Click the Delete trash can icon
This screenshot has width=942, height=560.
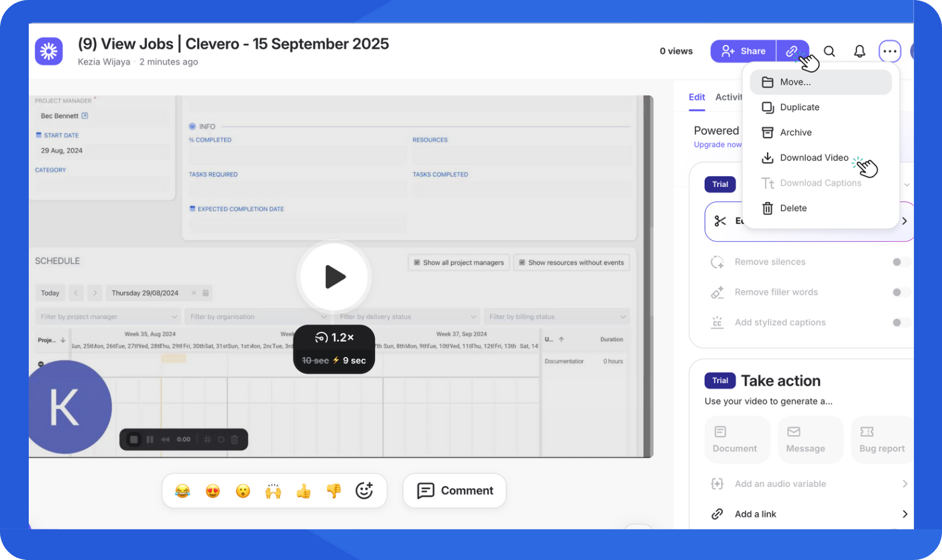[767, 208]
